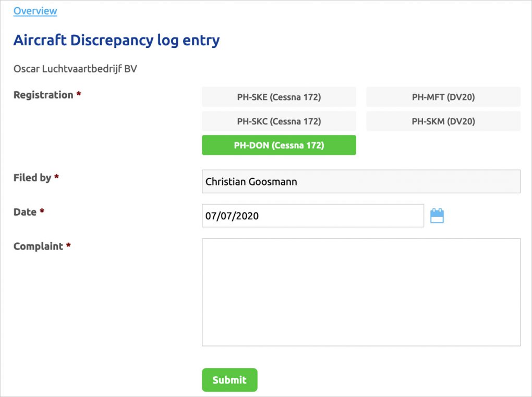Click the Aircraft Discrepancy log entry heading
This screenshot has height=397, width=532.
[116, 40]
